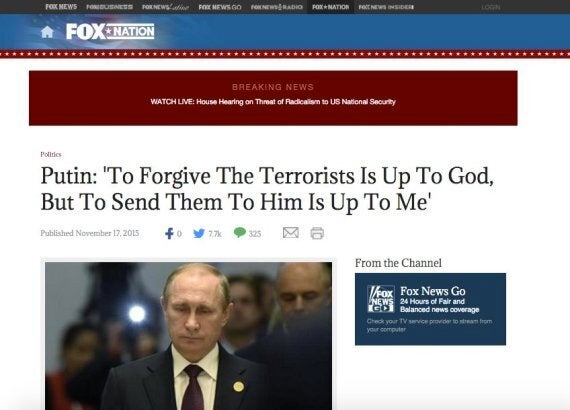Share article via Twitter bird icon
The height and width of the screenshot is (410, 570).
pyautogui.click(x=199, y=233)
